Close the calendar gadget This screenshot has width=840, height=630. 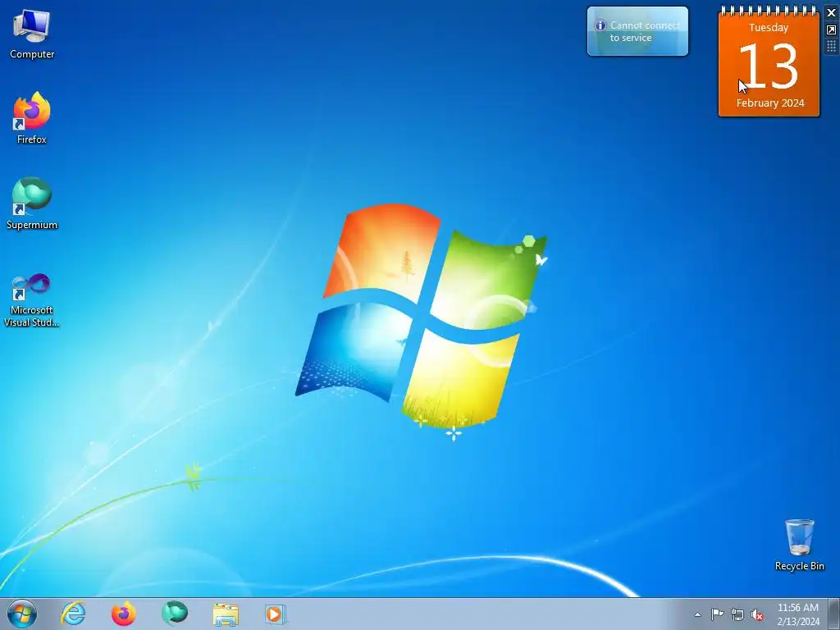coord(832,12)
